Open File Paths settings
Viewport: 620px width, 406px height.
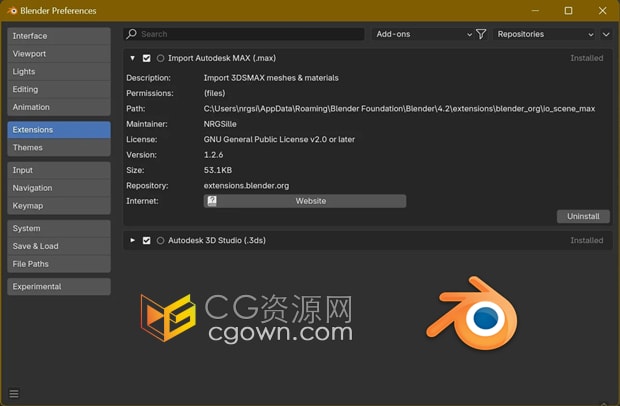pos(59,264)
